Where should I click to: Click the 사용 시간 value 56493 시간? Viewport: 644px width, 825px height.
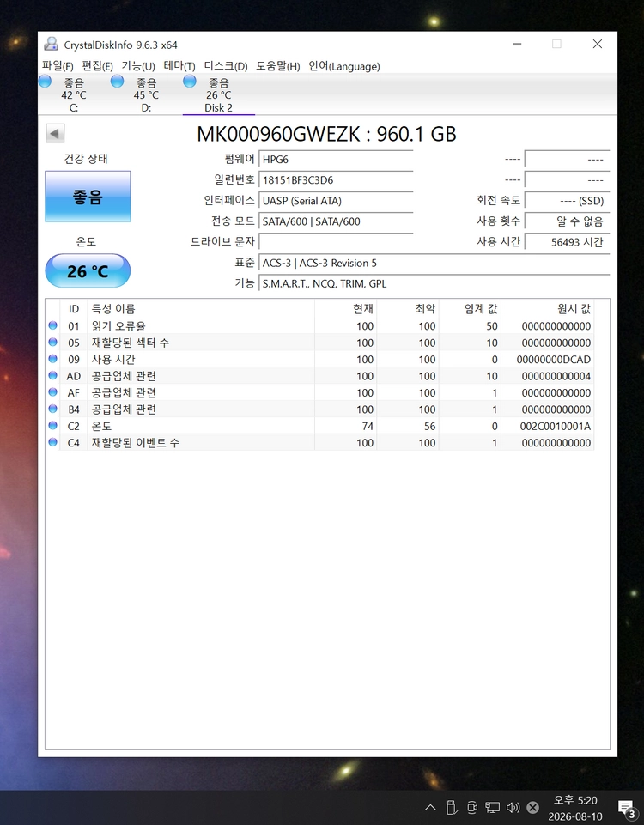click(568, 242)
